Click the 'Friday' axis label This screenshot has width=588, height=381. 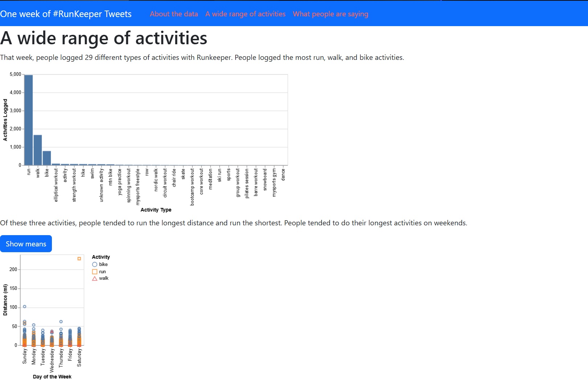pyautogui.click(x=70, y=355)
